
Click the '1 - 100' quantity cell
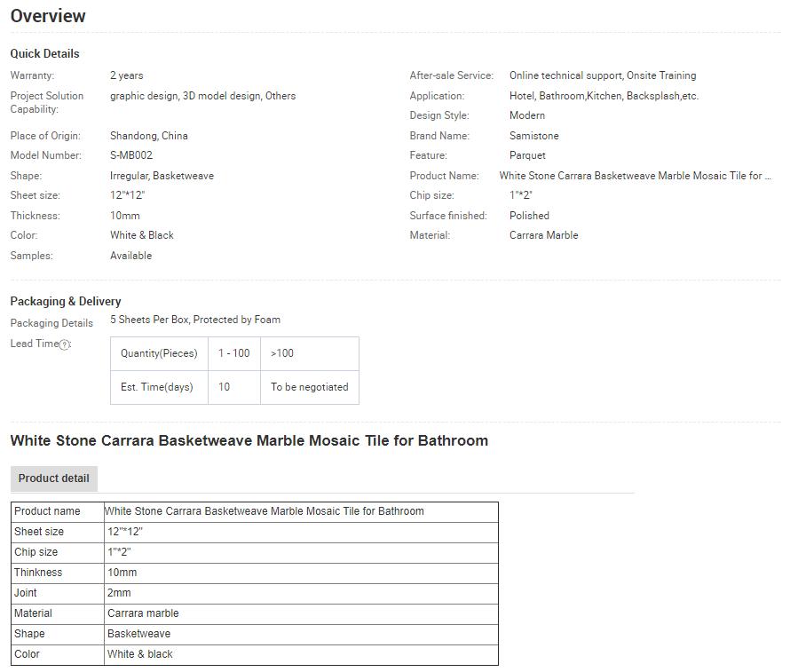[234, 353]
